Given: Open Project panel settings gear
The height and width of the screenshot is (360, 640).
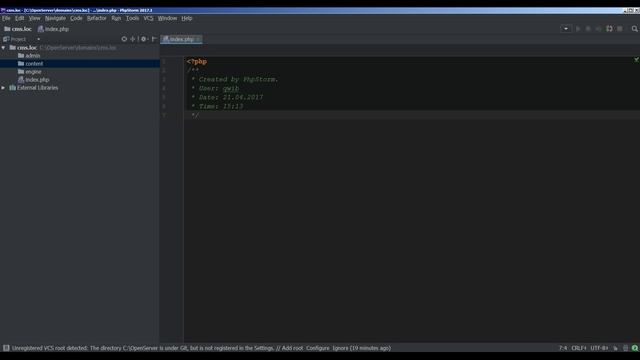Looking at the screenshot, I should pos(144,39).
